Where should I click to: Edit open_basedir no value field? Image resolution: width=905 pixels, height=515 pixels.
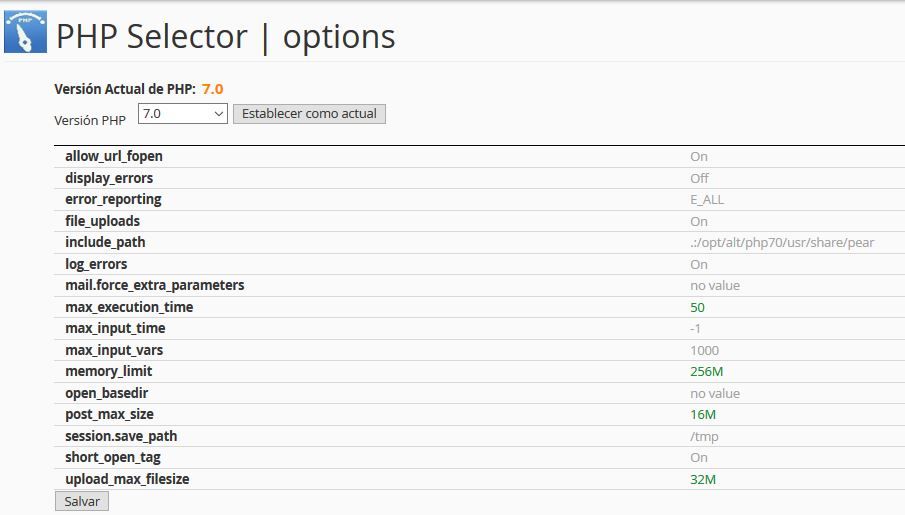[715, 394]
